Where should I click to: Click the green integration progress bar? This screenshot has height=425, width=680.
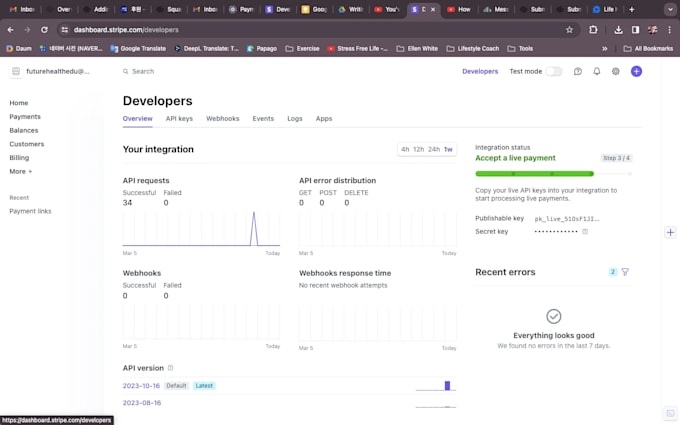(x=535, y=173)
